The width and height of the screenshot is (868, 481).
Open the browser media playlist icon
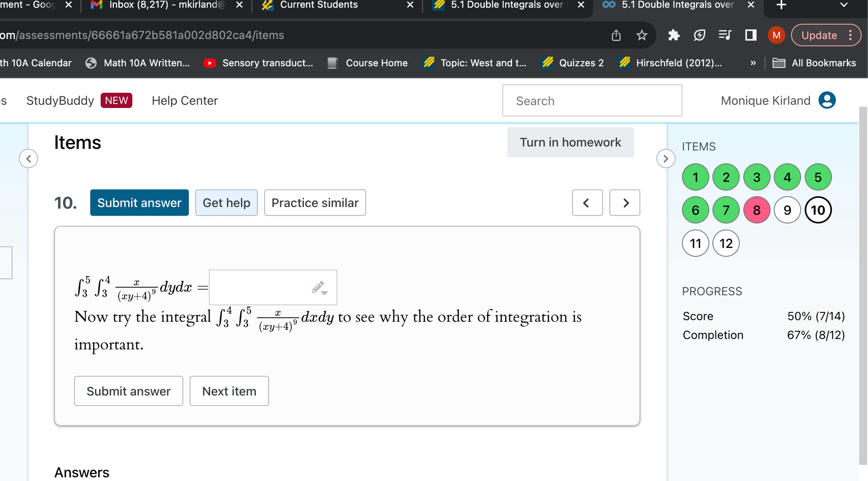pyautogui.click(x=724, y=35)
